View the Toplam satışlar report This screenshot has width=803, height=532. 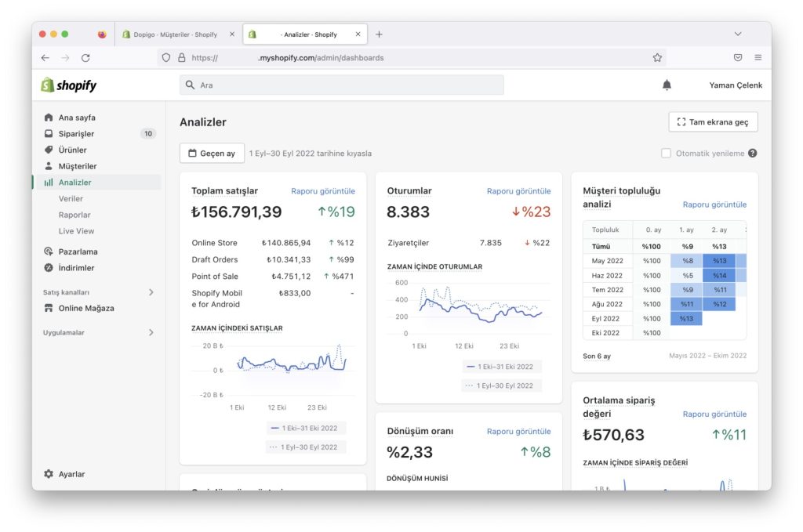(x=322, y=191)
